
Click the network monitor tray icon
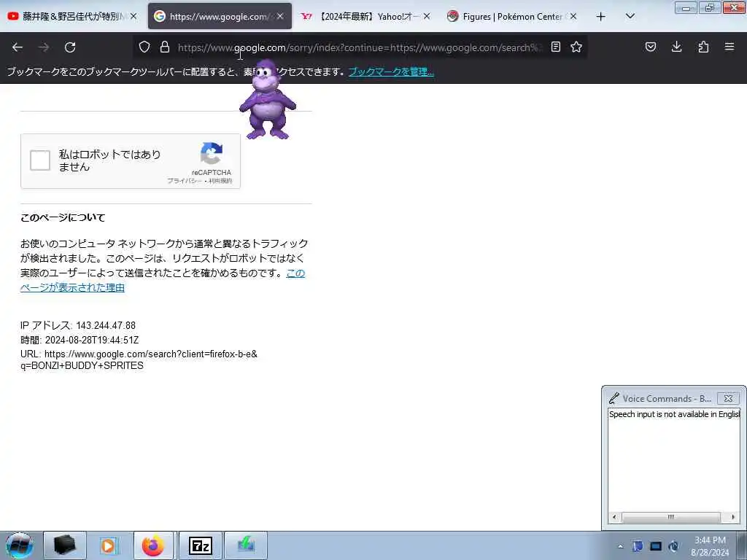[656, 546]
